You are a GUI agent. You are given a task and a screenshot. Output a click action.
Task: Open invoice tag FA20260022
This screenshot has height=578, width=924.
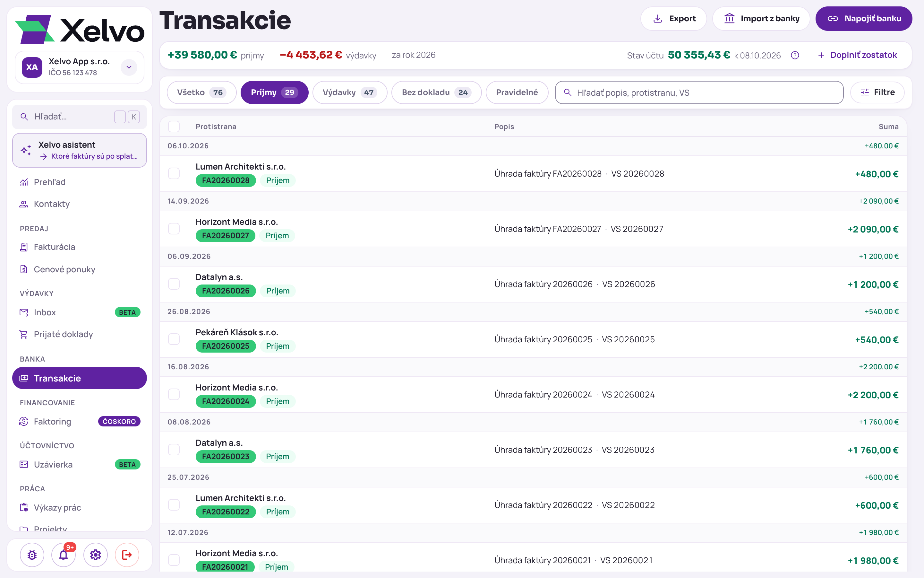(226, 512)
